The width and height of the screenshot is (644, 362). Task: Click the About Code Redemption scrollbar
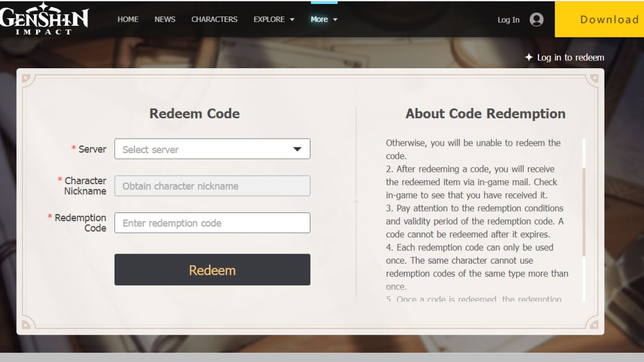tap(584, 212)
